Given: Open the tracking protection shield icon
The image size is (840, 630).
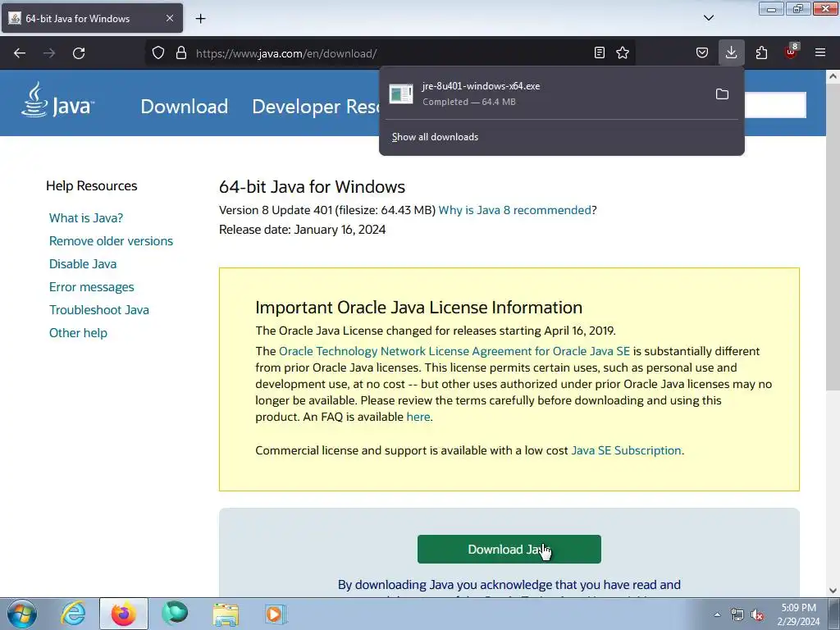Looking at the screenshot, I should 158,53.
